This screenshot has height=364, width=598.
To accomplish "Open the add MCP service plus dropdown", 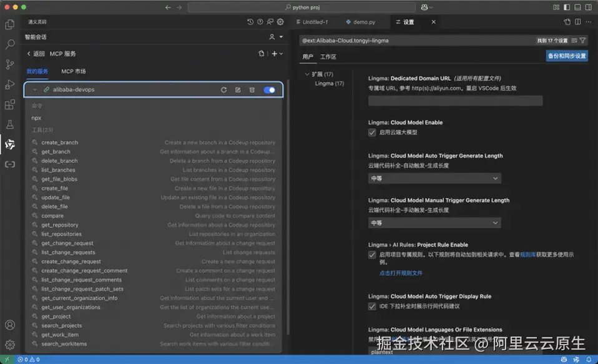I will click(x=278, y=54).
